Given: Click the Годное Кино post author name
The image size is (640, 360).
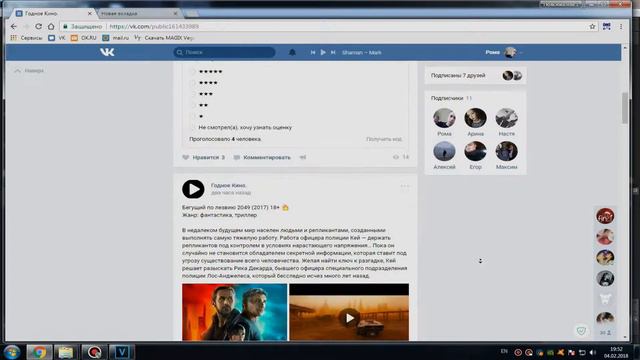Looking at the screenshot, I should (x=229, y=185).
